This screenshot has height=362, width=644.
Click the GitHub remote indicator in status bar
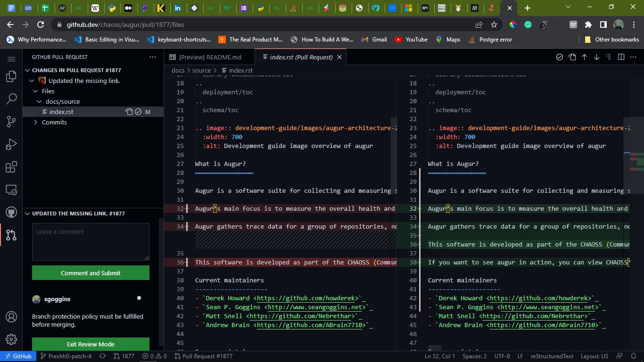(18, 356)
